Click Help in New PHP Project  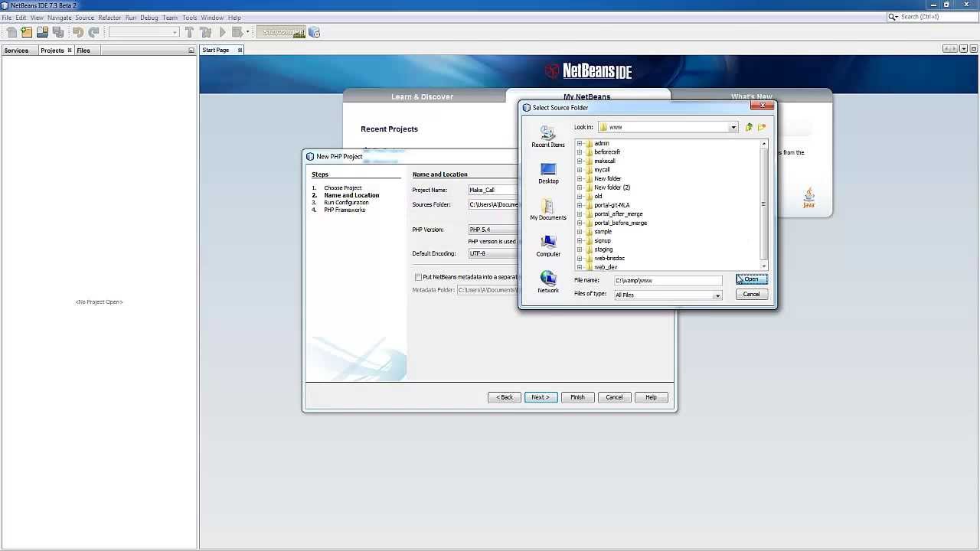click(x=651, y=397)
